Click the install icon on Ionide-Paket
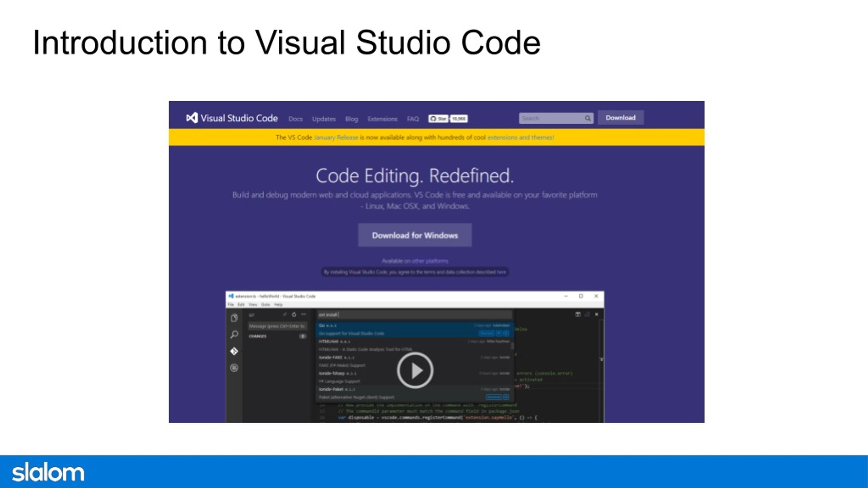868x488 pixels. (x=506, y=397)
